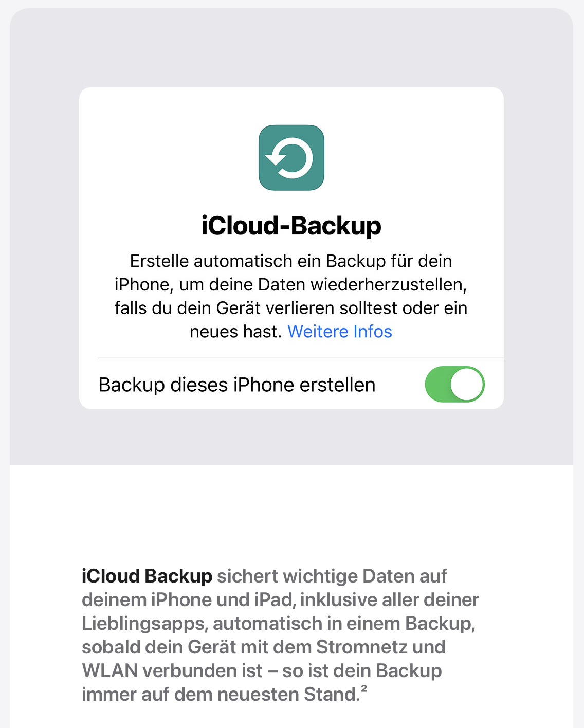Click the Backup dieses iPhone erstellen label
Image resolution: width=584 pixels, height=728 pixels.
coord(237,385)
